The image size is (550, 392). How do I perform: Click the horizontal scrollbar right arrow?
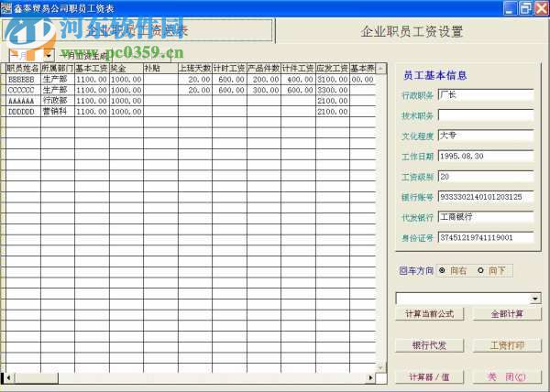tap(370, 378)
